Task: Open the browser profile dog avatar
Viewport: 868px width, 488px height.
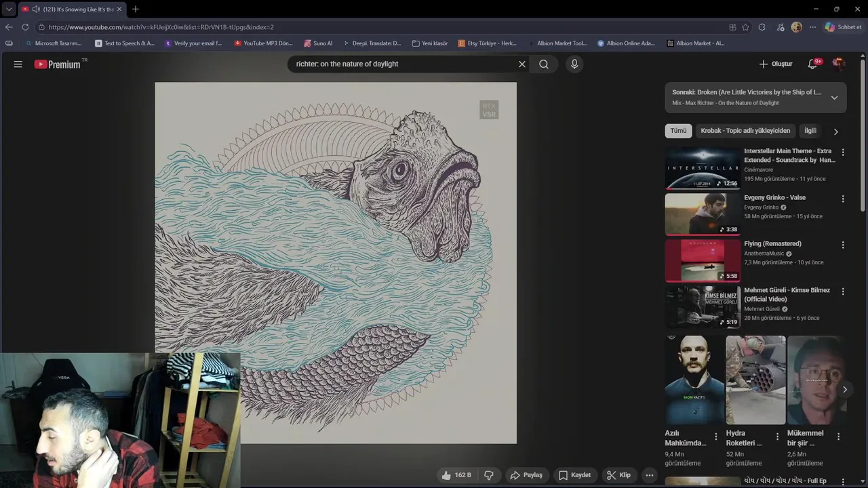Action: click(796, 27)
